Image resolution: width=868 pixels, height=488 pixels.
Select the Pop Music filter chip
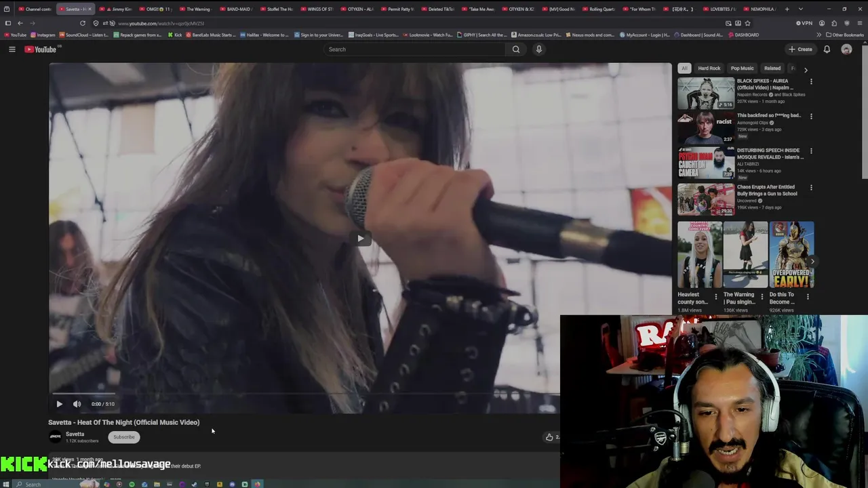(742, 68)
